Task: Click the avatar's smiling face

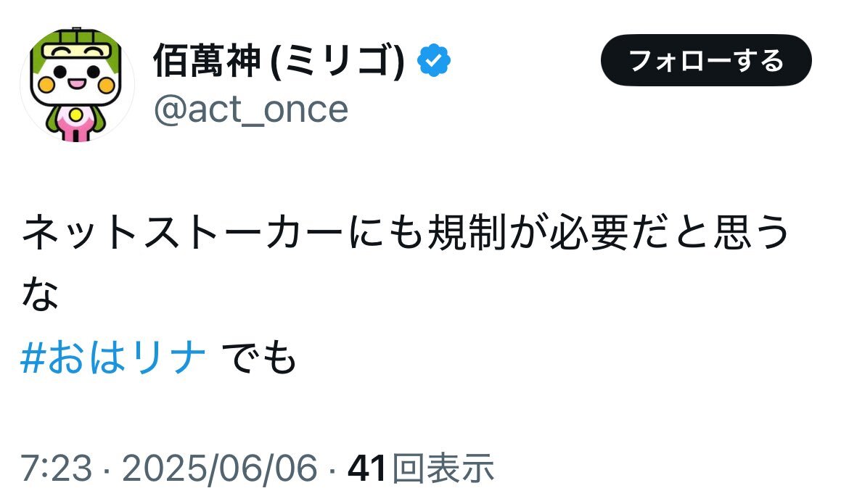Action: pyautogui.click(x=77, y=78)
